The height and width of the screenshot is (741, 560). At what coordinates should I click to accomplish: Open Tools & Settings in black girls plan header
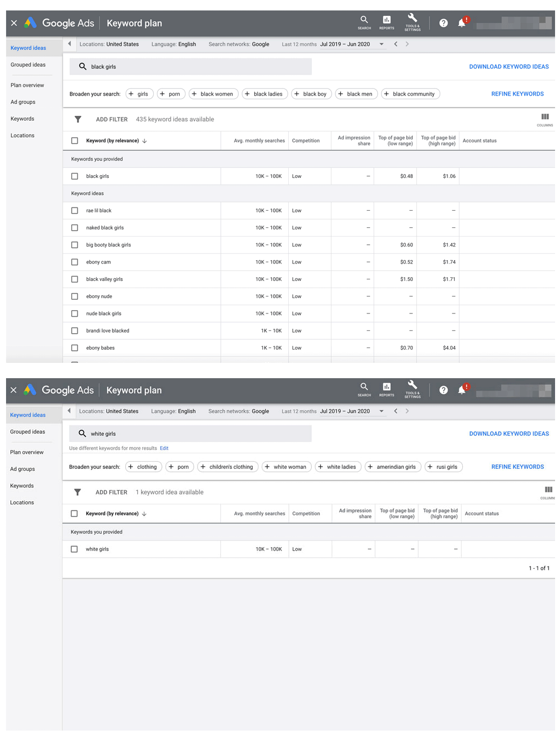tap(412, 23)
